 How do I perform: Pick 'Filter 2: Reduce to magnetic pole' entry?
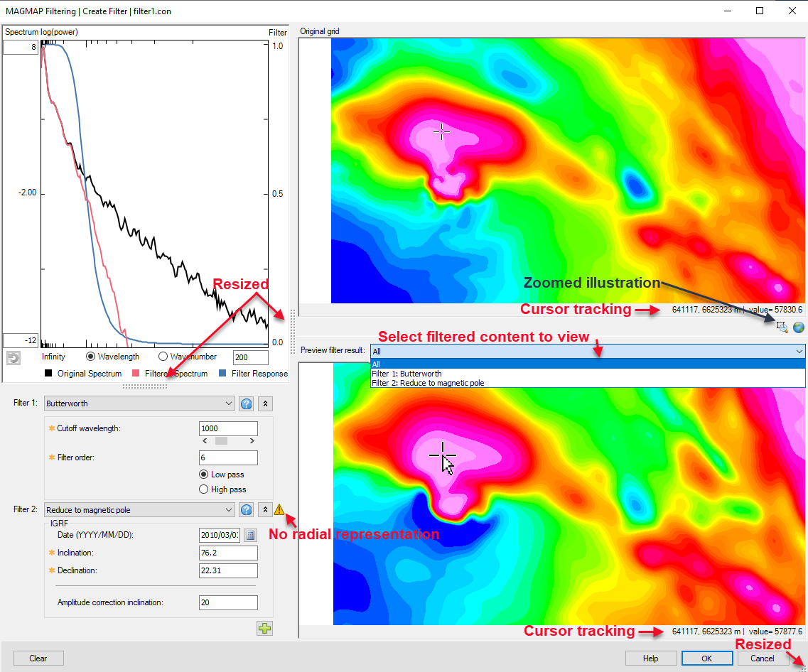(x=428, y=383)
